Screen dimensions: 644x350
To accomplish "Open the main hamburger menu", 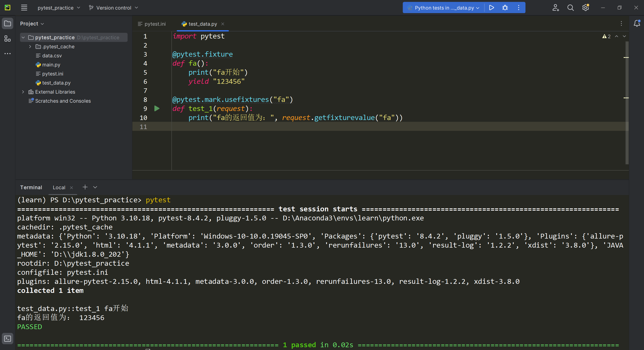I will (x=24, y=8).
